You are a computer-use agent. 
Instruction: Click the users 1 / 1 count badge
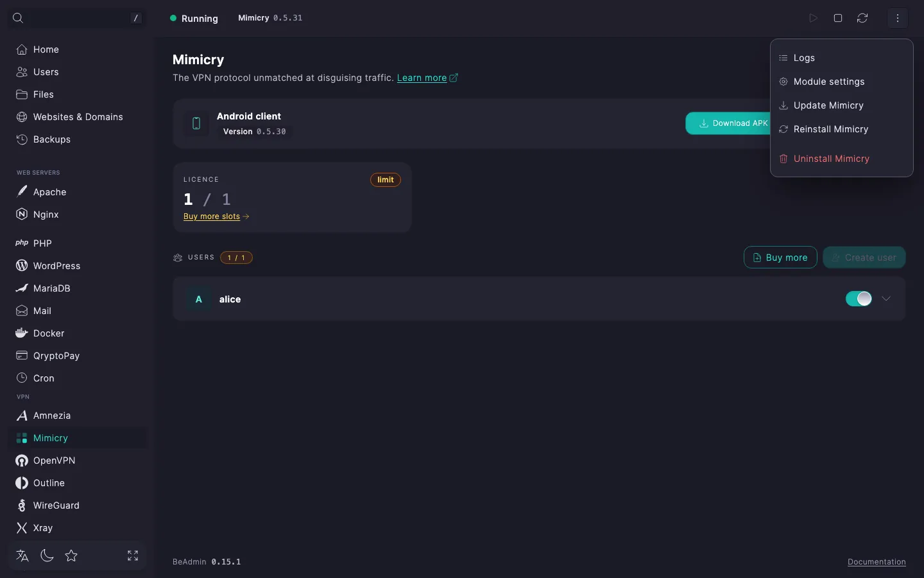(236, 258)
